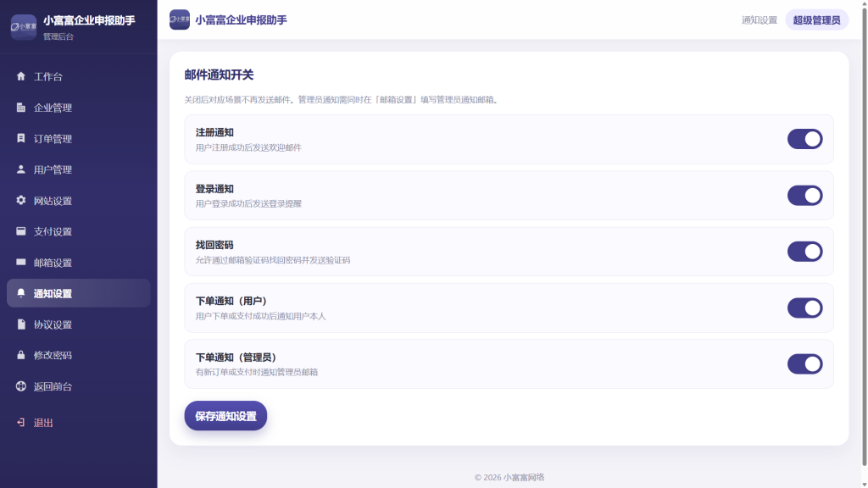The height and width of the screenshot is (488, 868).
Task: Click the document icon beside 协议设置
Action: [x=21, y=324]
